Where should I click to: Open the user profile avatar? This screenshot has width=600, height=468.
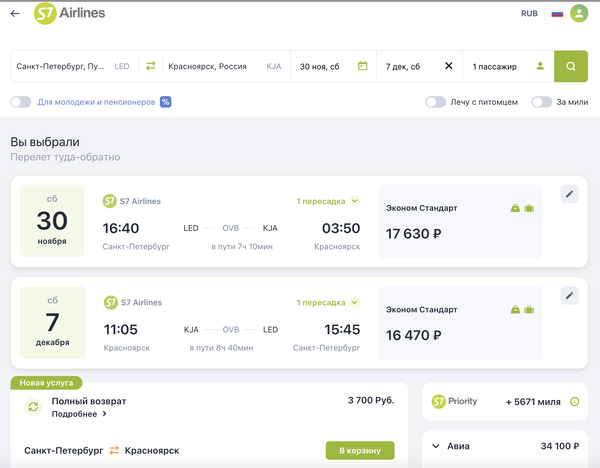579,13
